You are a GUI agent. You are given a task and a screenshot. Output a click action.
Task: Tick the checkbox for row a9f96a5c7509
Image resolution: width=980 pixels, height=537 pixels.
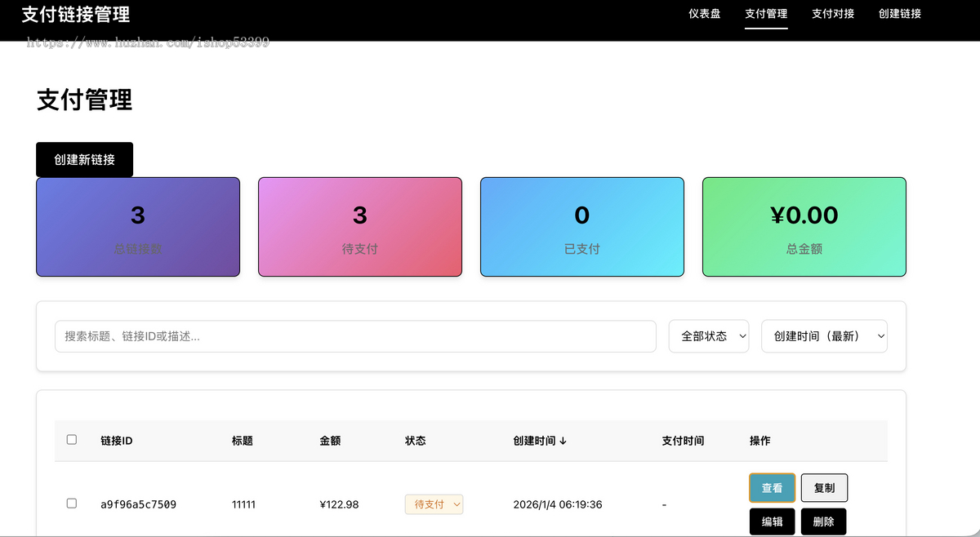71,504
